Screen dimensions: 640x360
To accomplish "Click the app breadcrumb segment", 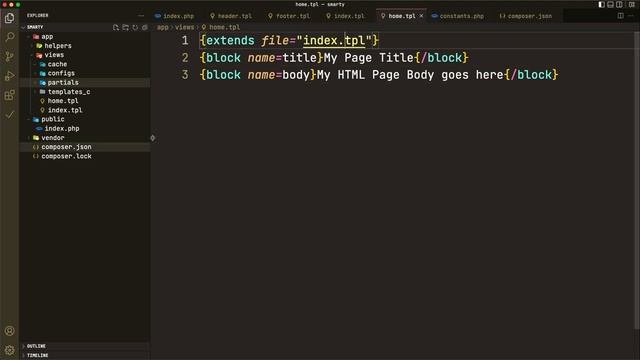I will 162,27.
